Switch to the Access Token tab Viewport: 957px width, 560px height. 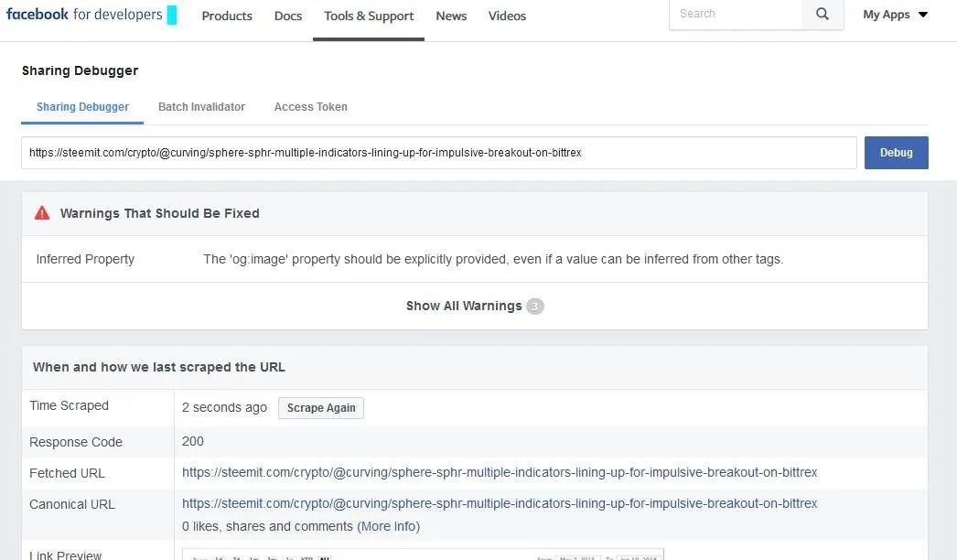coord(311,107)
